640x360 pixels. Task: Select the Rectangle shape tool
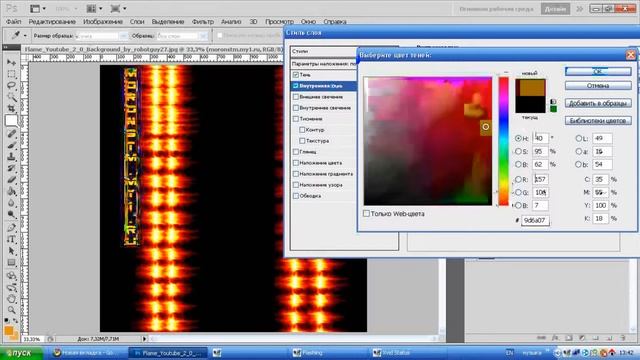pos(11,262)
